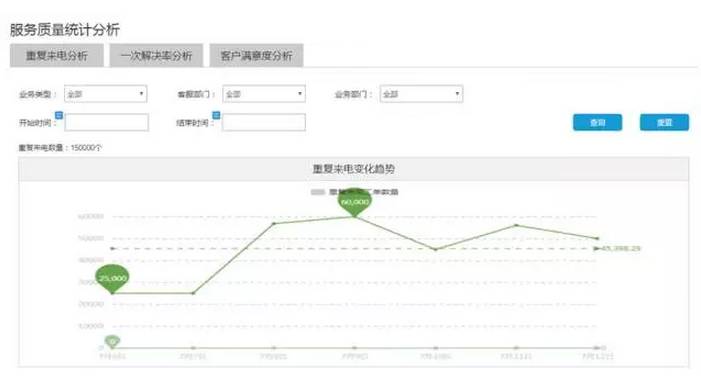Open the 结束时间 calendar icon

216,115
